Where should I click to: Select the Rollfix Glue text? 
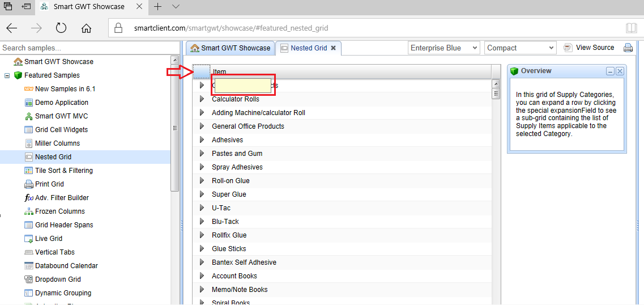[229, 235]
